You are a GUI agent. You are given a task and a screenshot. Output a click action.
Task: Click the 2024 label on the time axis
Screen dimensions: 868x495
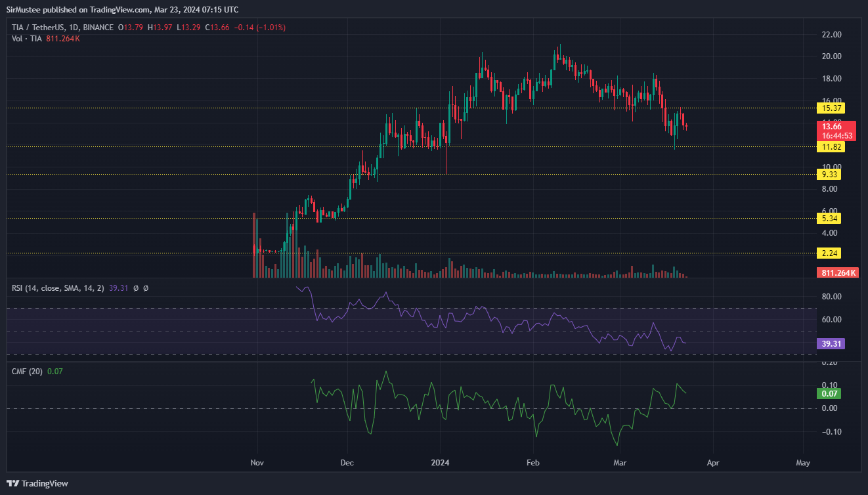tap(440, 463)
